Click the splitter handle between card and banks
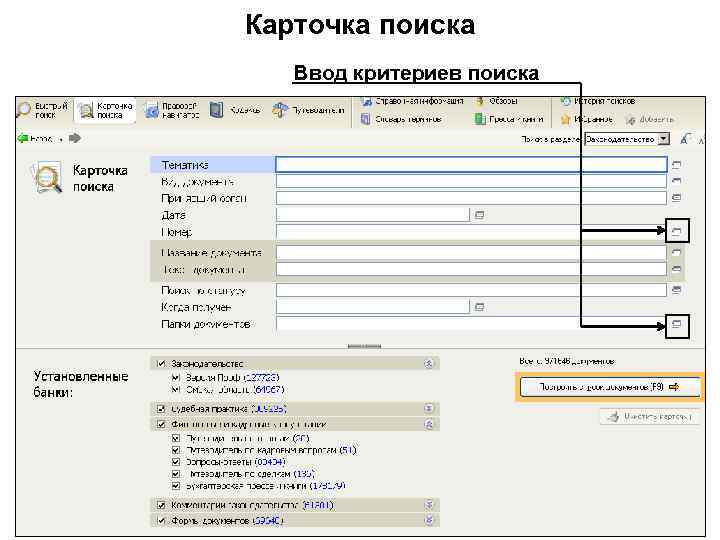This screenshot has height=540, width=720. (364, 346)
